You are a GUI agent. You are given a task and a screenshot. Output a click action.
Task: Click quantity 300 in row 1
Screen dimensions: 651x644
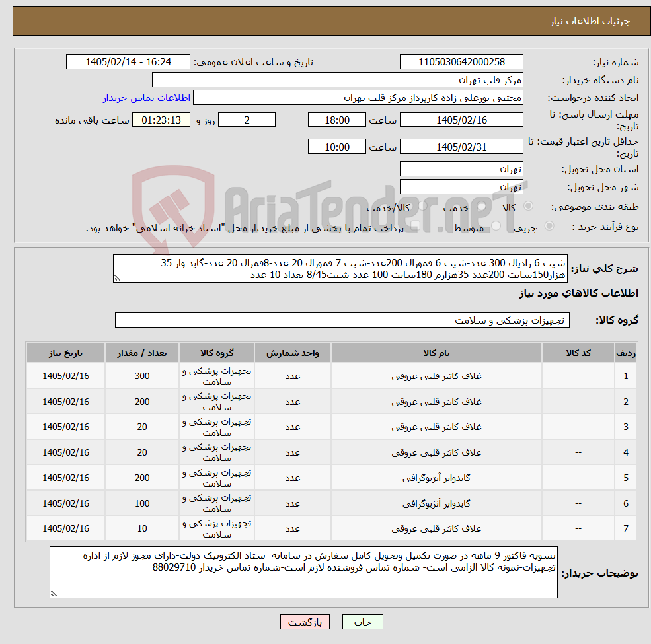click(142, 376)
